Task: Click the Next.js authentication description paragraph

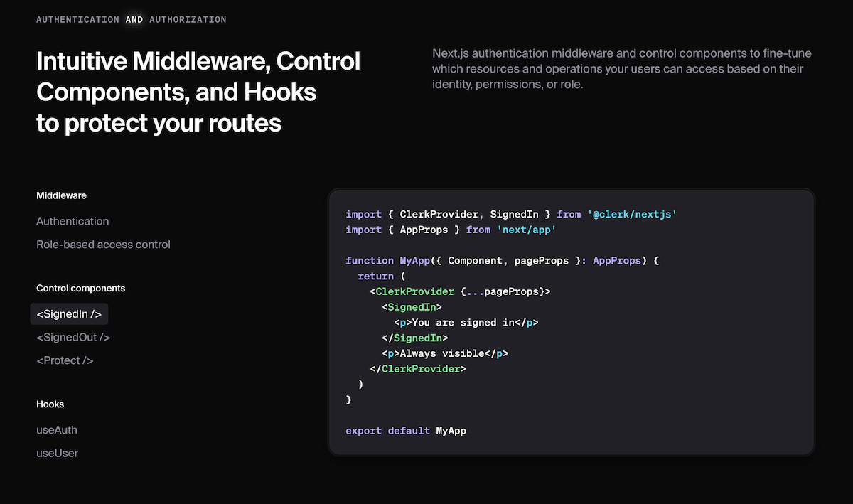Action: (x=621, y=69)
